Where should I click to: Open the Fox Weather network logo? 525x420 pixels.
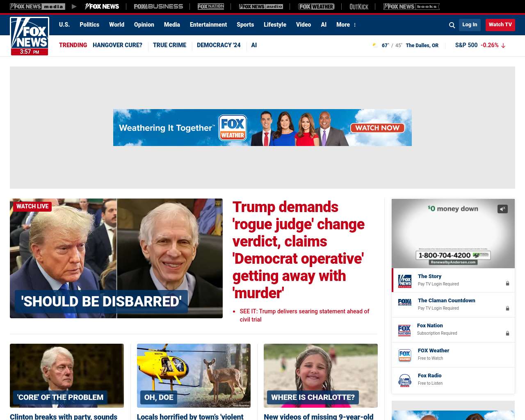click(x=316, y=7)
